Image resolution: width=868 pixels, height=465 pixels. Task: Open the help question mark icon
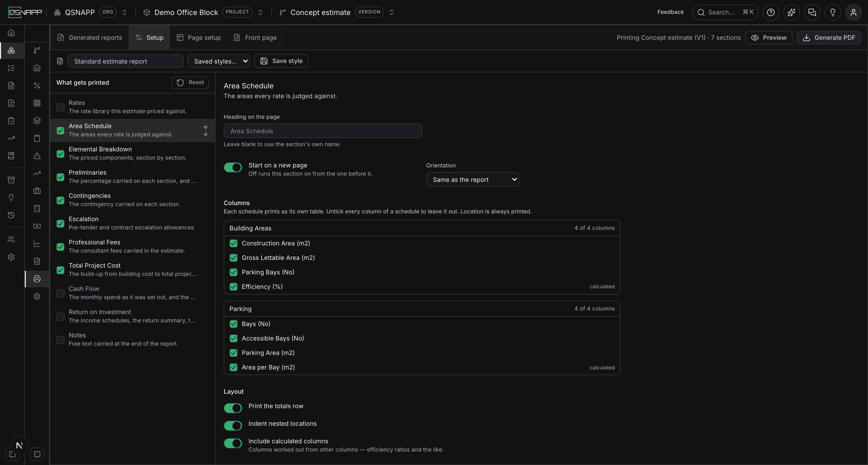pyautogui.click(x=771, y=12)
